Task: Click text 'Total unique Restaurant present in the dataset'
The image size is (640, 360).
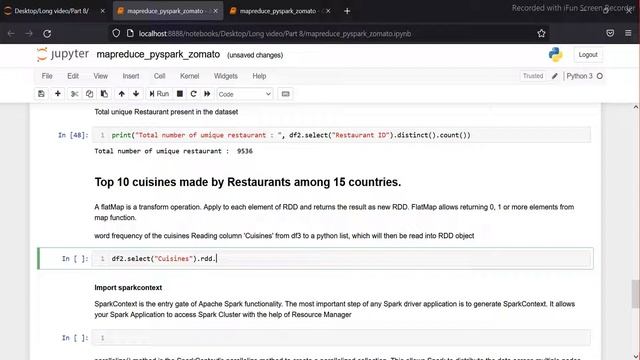Action: click(x=166, y=112)
